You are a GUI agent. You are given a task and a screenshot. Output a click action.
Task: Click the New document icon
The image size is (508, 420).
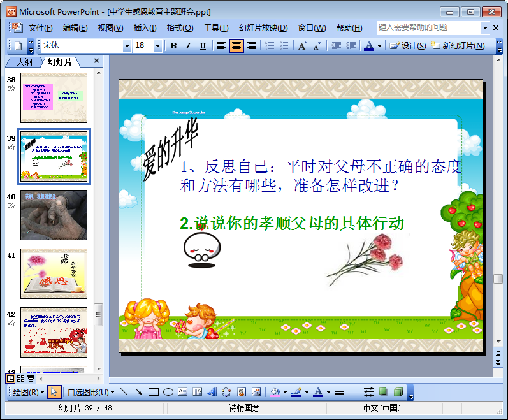(18, 46)
